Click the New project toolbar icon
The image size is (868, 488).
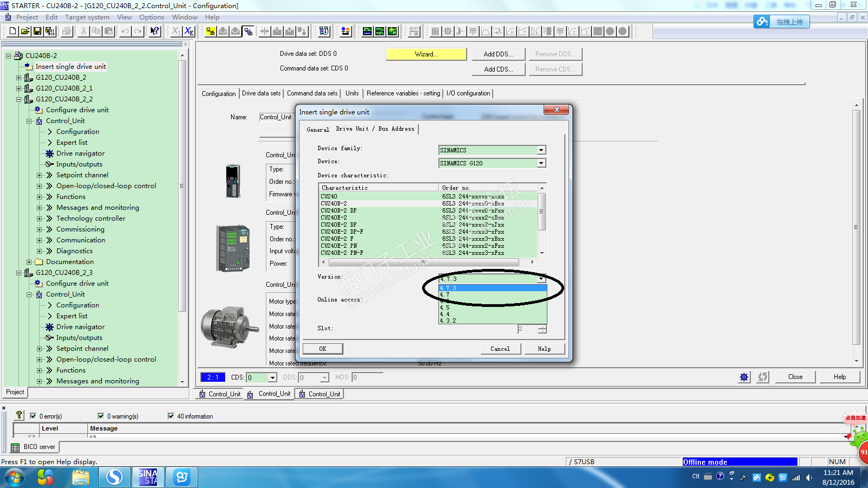(x=12, y=31)
